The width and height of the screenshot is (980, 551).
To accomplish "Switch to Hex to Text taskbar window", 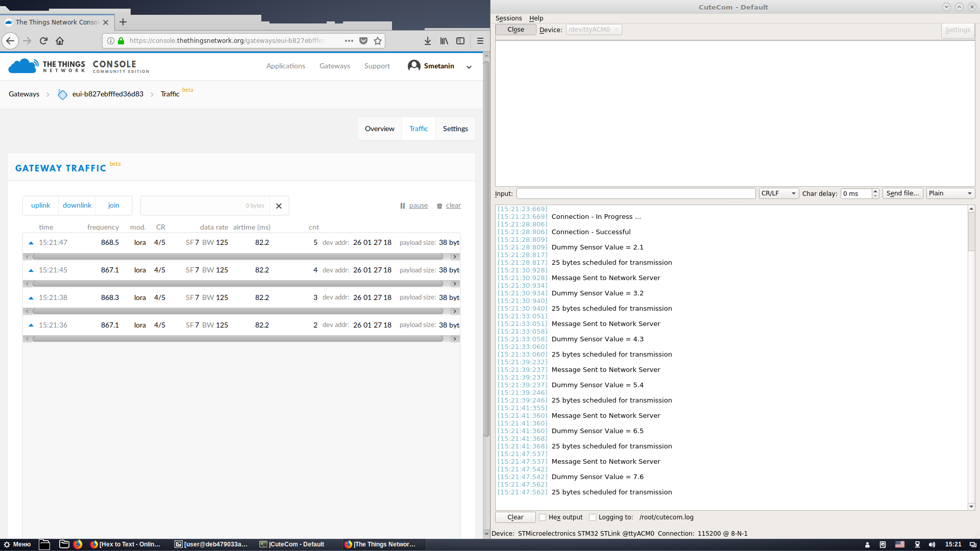I will point(125,544).
